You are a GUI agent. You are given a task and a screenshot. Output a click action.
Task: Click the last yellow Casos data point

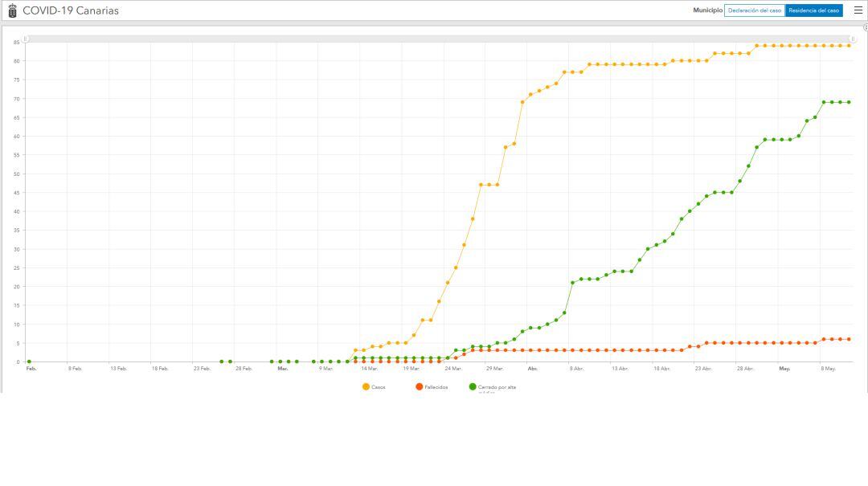(x=849, y=46)
